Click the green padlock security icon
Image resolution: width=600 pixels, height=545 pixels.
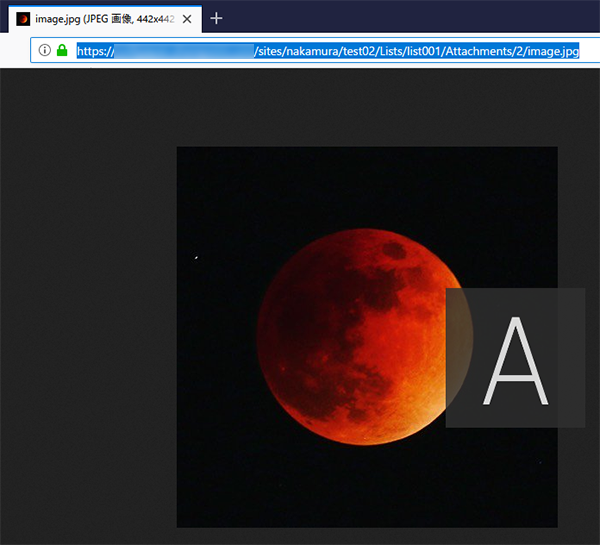(62, 50)
